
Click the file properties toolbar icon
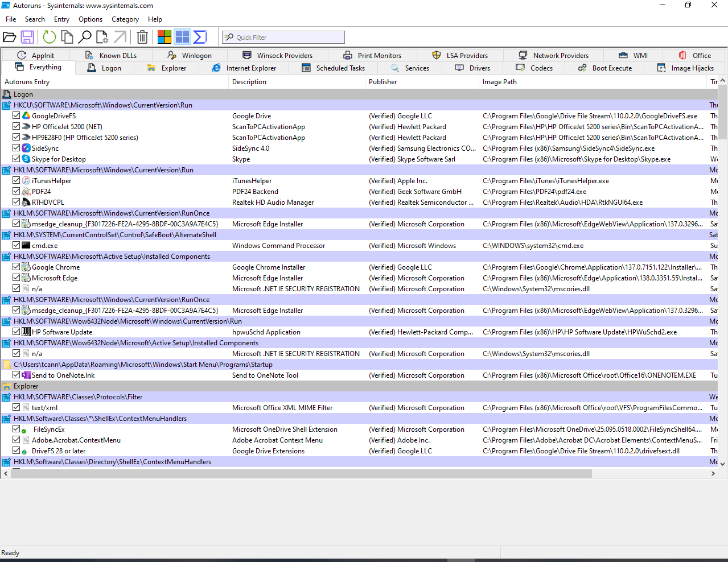102,38
